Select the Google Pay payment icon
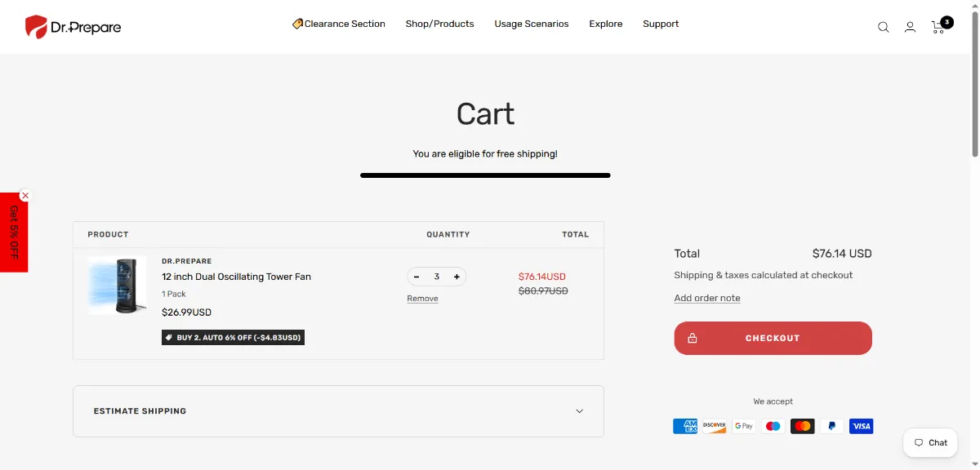Viewport: 980px width, 470px height. point(744,426)
